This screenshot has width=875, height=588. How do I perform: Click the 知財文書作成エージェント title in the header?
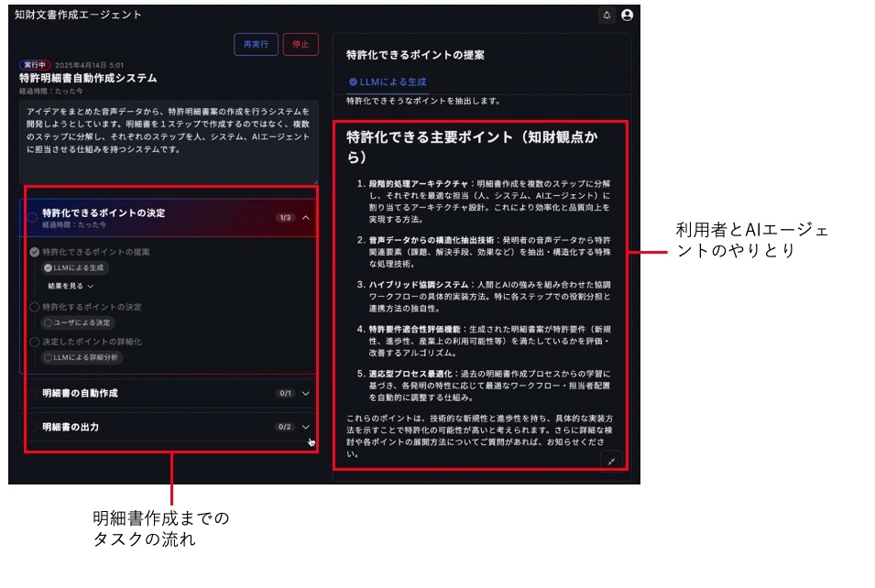click(75, 13)
